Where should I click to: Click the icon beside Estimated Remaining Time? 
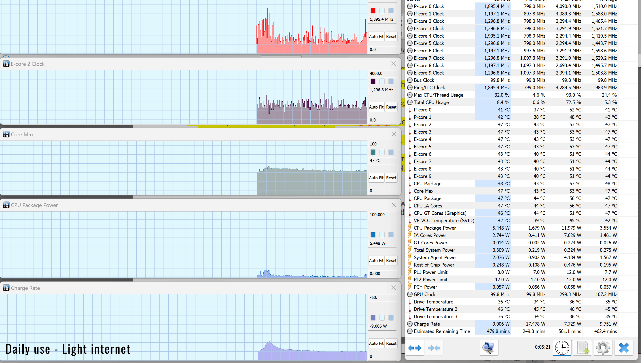tap(410, 331)
